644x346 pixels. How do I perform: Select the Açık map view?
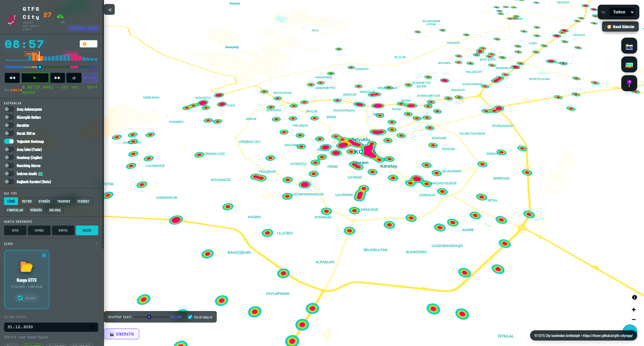pyautogui.click(x=87, y=230)
